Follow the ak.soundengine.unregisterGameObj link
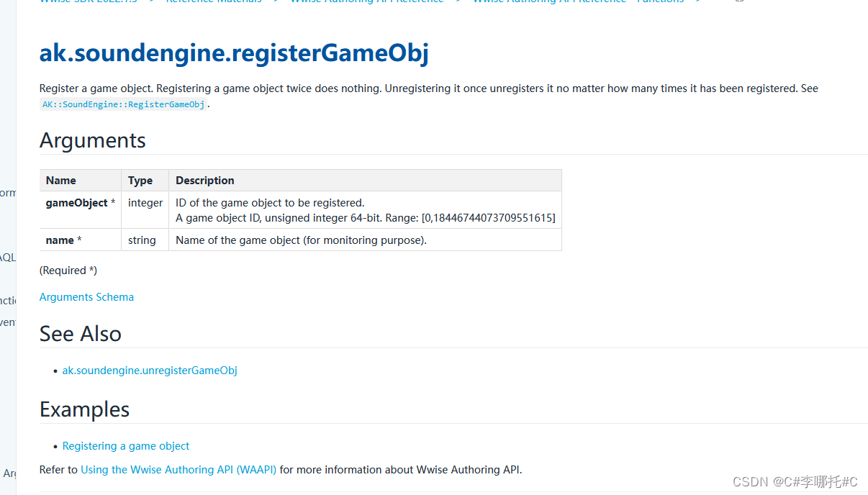868x495 pixels. 150,371
